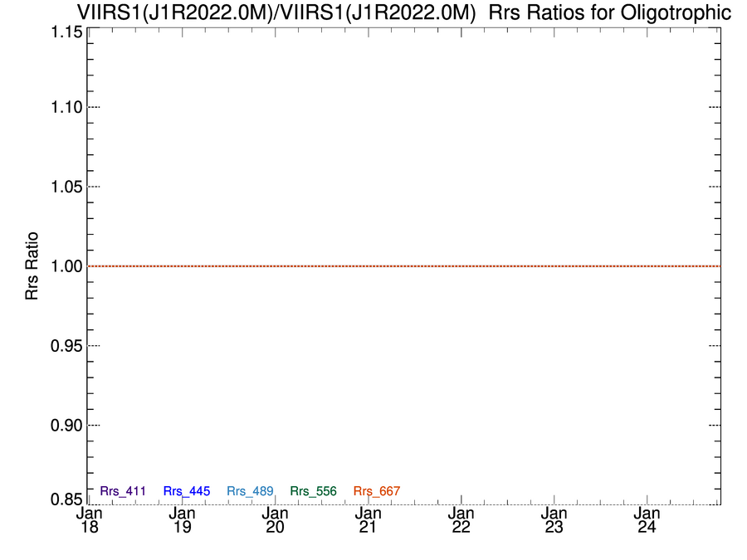Click the Rrs_667 legend label

point(377,491)
